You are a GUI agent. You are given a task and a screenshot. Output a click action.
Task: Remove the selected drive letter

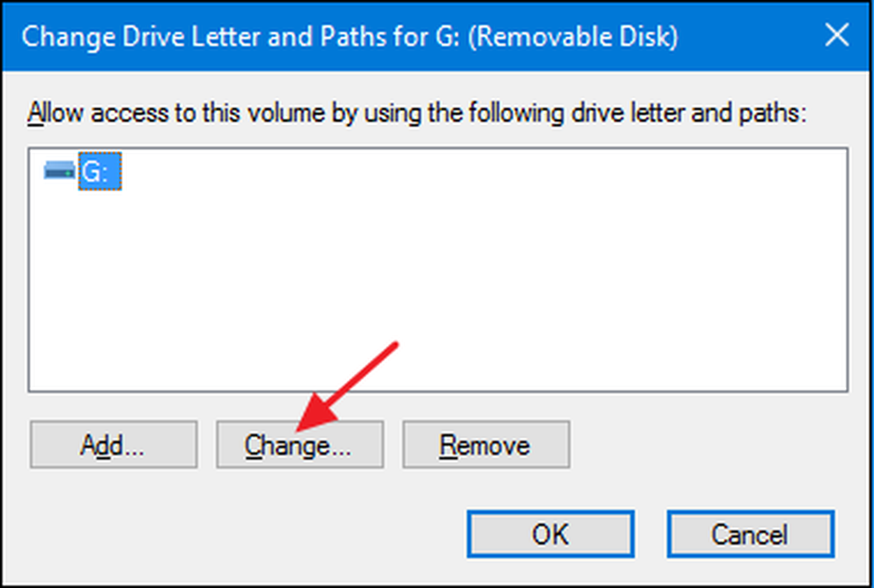[x=486, y=444]
